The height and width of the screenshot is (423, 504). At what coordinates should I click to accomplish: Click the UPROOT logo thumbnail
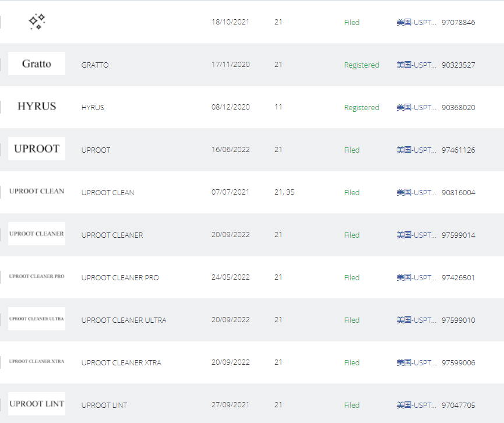coord(37,149)
